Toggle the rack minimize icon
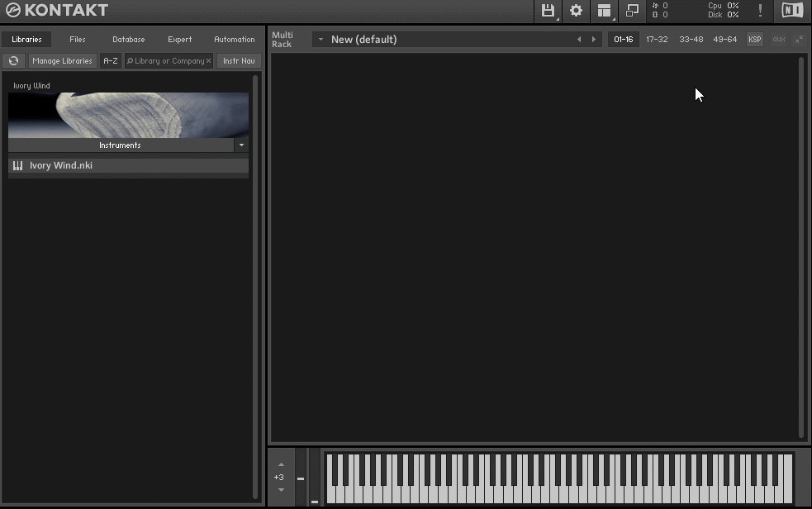 pyautogui.click(x=799, y=40)
